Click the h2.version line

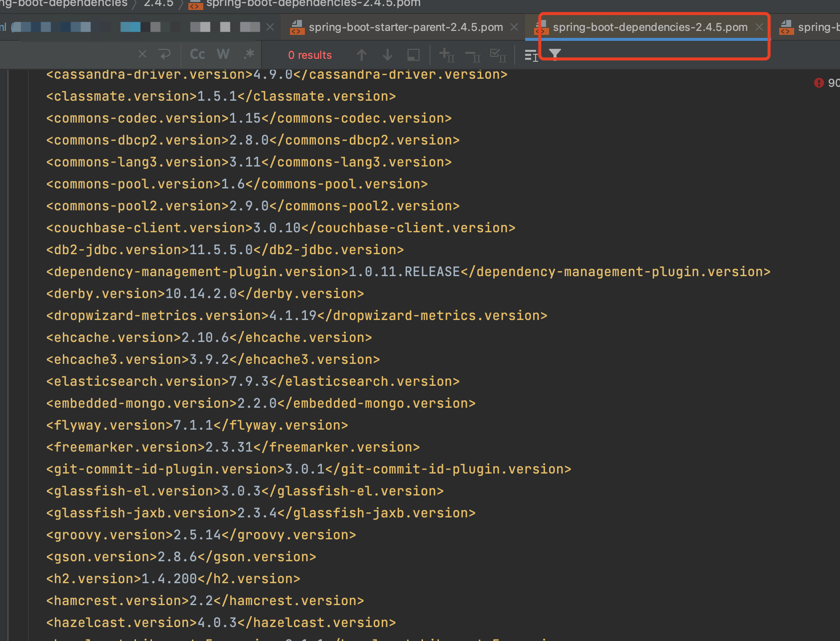(173, 579)
